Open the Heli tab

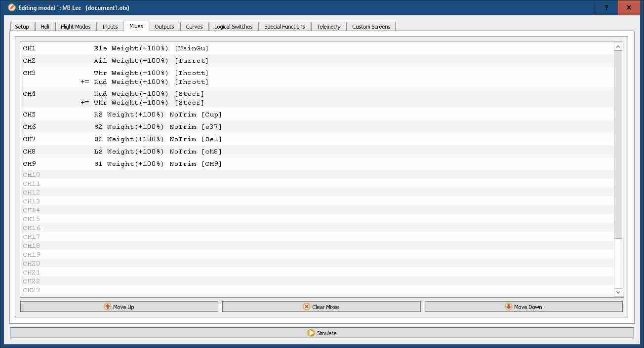coord(45,27)
